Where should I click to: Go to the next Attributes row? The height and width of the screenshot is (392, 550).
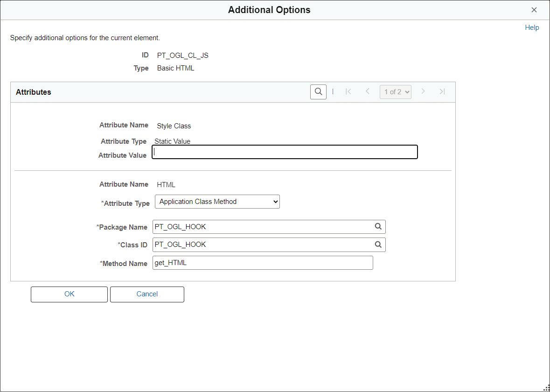tap(423, 91)
